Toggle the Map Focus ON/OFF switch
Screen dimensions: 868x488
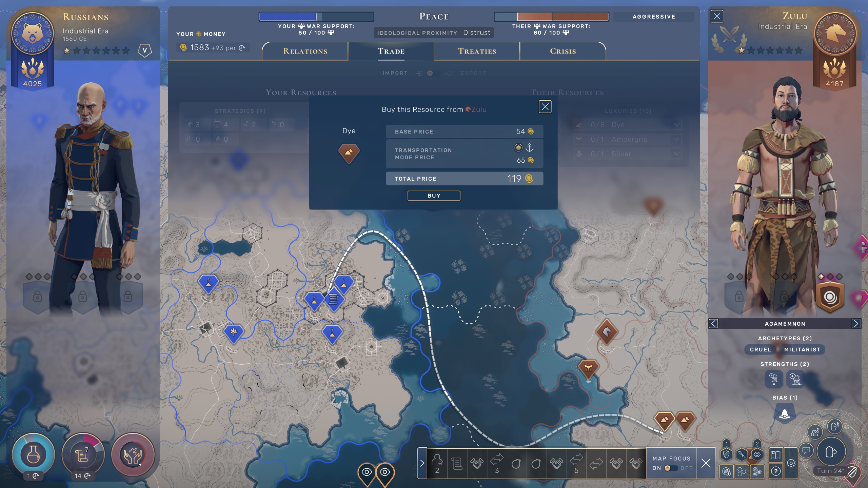pyautogui.click(x=671, y=468)
